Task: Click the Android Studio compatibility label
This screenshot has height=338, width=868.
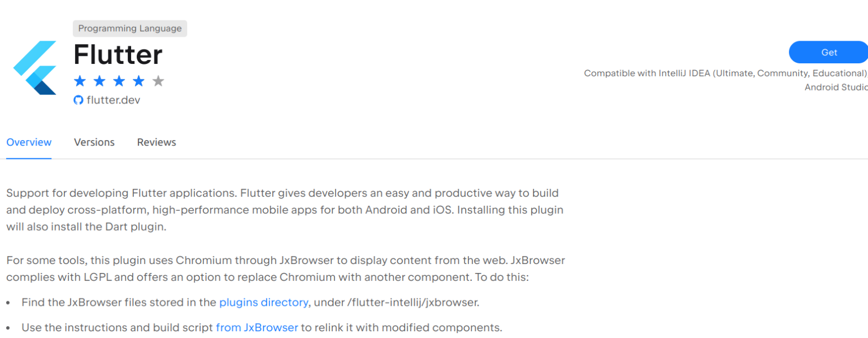Action: (836, 87)
